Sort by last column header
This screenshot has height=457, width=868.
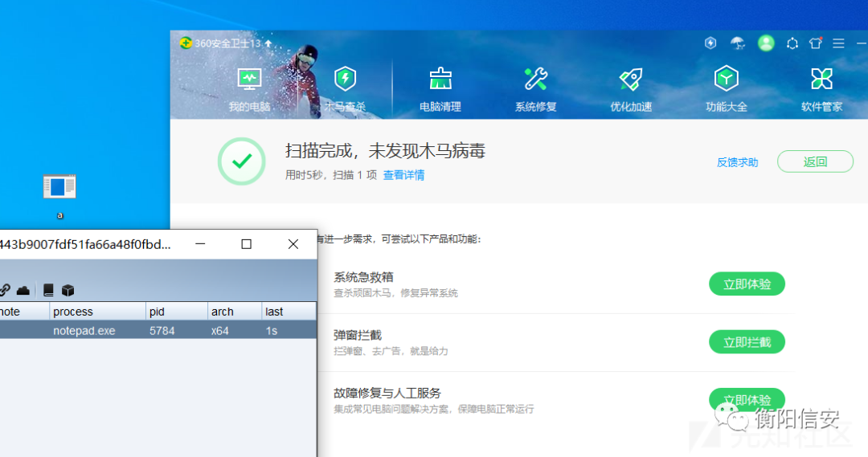[x=289, y=312]
